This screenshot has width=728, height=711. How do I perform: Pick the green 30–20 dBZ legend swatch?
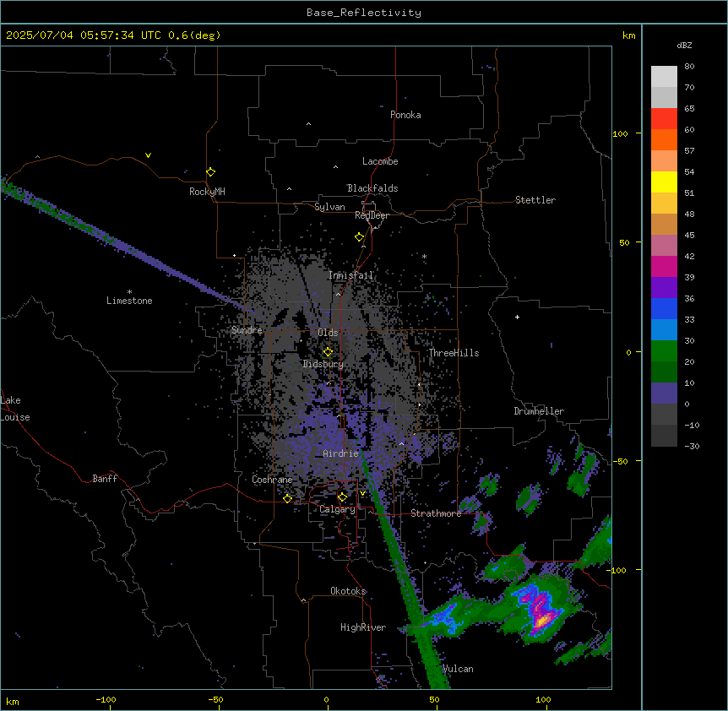pyautogui.click(x=664, y=351)
